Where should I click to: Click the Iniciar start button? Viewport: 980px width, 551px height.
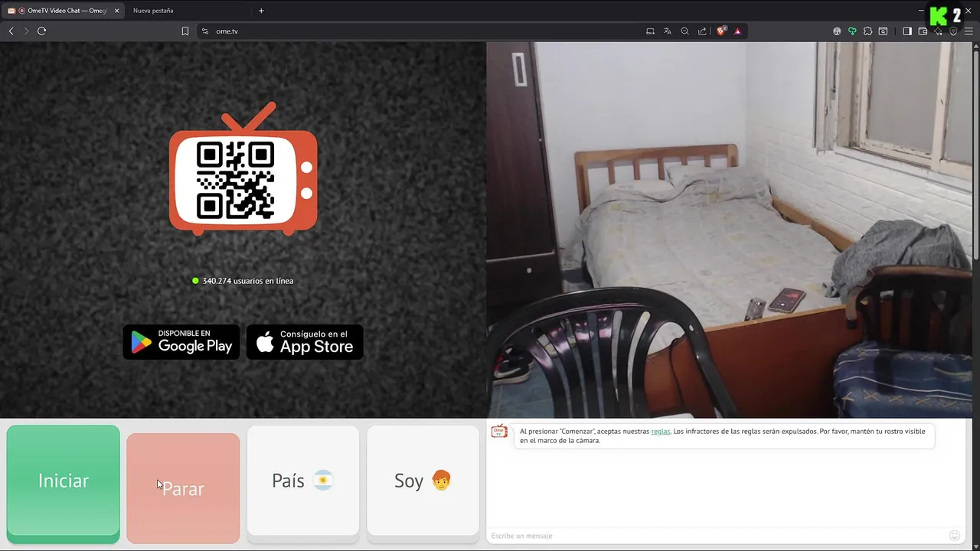(64, 484)
